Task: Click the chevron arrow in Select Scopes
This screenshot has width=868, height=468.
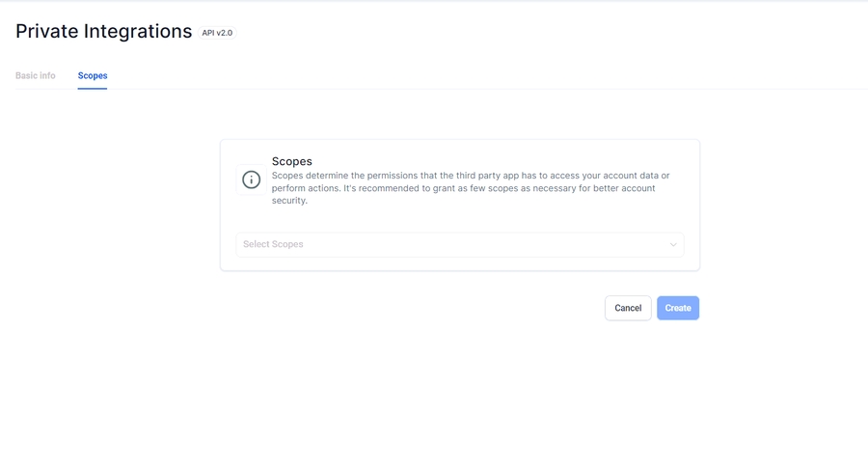Action: [x=673, y=245]
